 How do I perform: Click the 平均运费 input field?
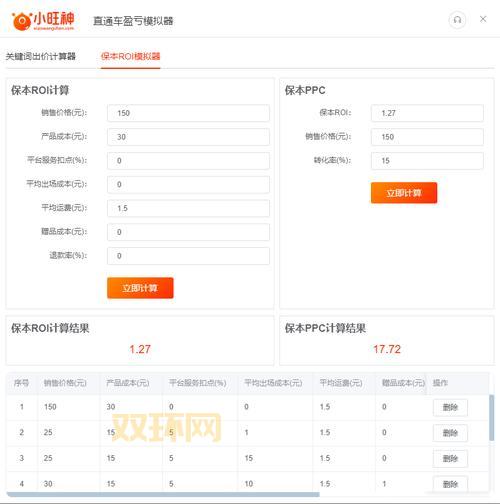pos(188,208)
